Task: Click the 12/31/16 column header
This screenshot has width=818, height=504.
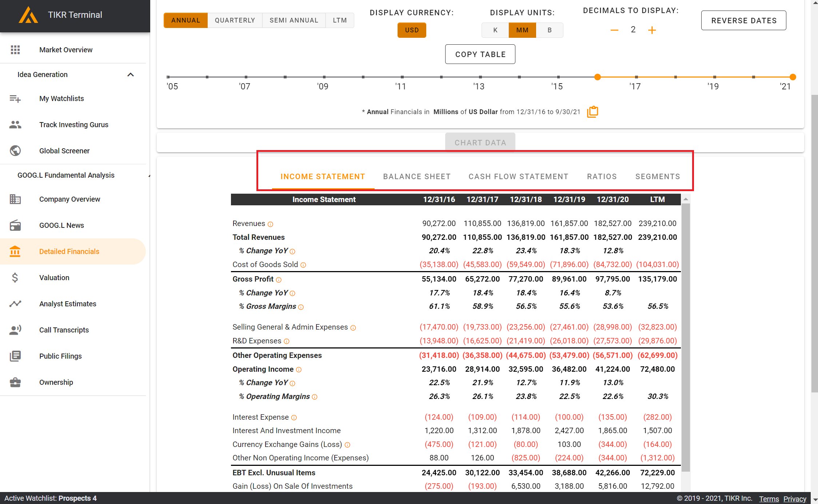Action: click(439, 199)
